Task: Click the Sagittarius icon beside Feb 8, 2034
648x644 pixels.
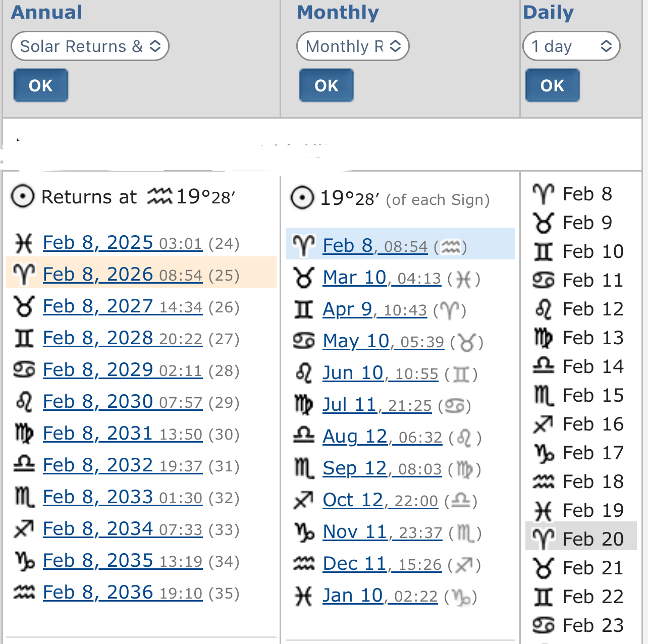Action: click(x=24, y=529)
